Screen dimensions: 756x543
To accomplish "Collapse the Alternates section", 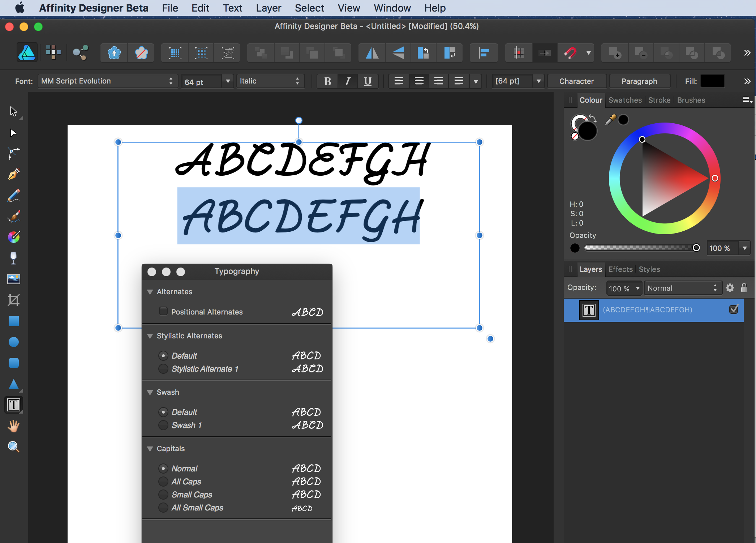I will point(150,292).
